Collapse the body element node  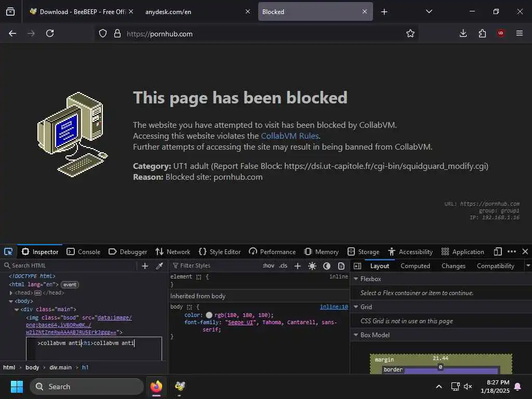[11, 301]
